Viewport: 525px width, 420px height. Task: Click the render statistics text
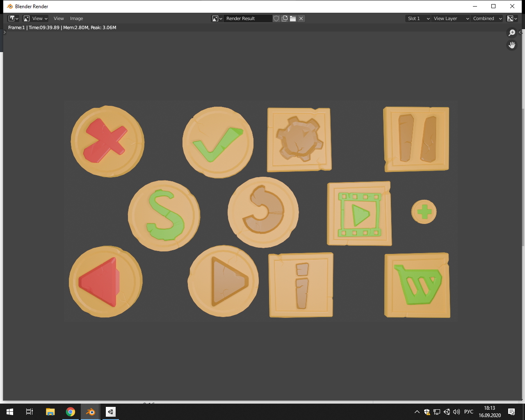62,27
